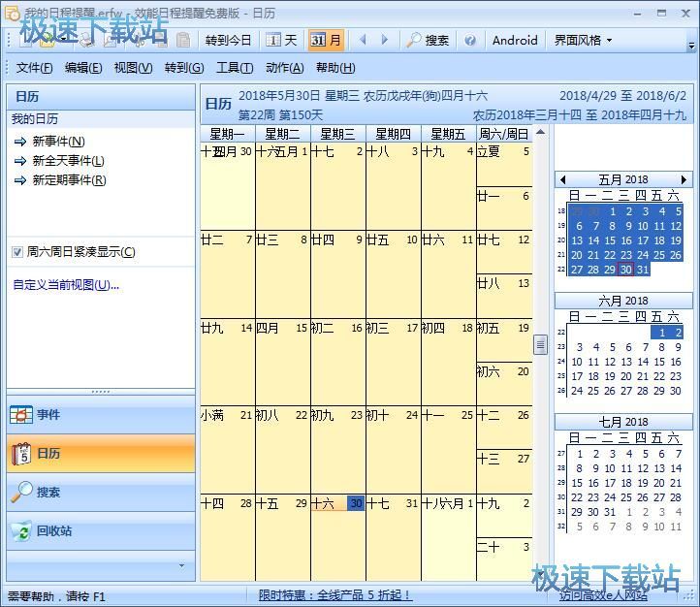Select the 初六 20 Sunday cell
The width and height of the screenshot is (700, 607).
(x=504, y=384)
